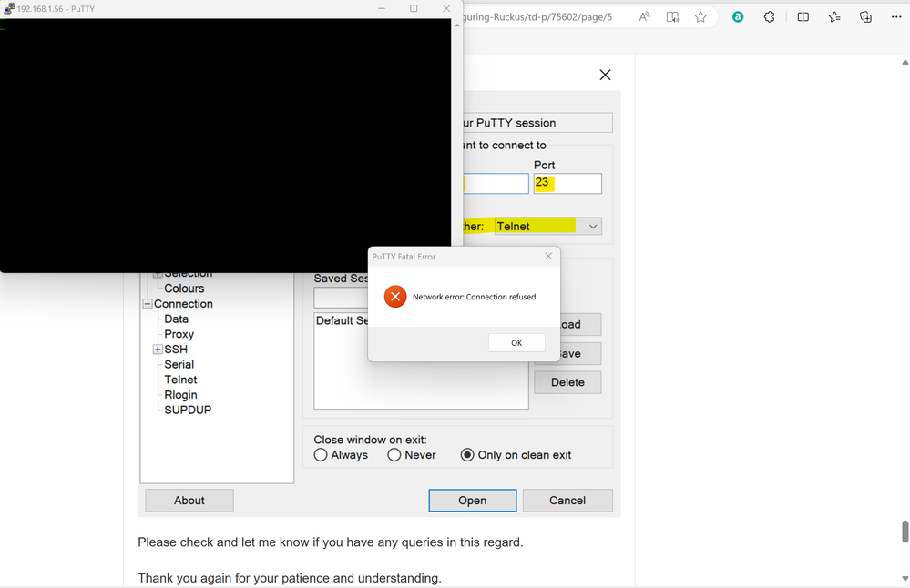910x588 pixels.
Task: Open the browser Settings and more menu
Action: 895,17
